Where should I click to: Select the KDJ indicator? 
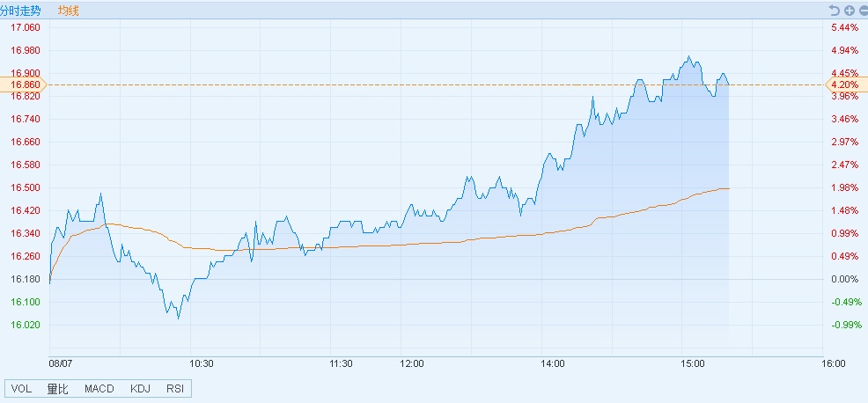(140, 389)
